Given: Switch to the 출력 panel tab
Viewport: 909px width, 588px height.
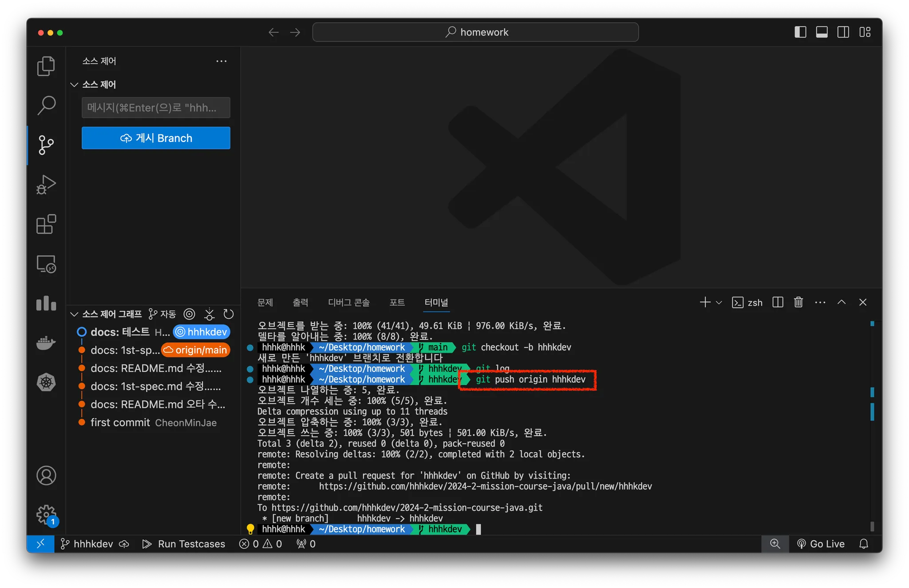Looking at the screenshot, I should 300,302.
